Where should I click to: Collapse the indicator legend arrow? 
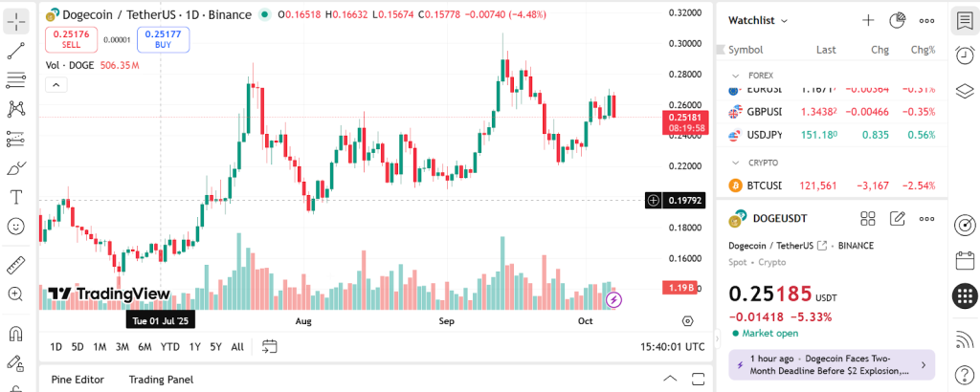pos(56,85)
